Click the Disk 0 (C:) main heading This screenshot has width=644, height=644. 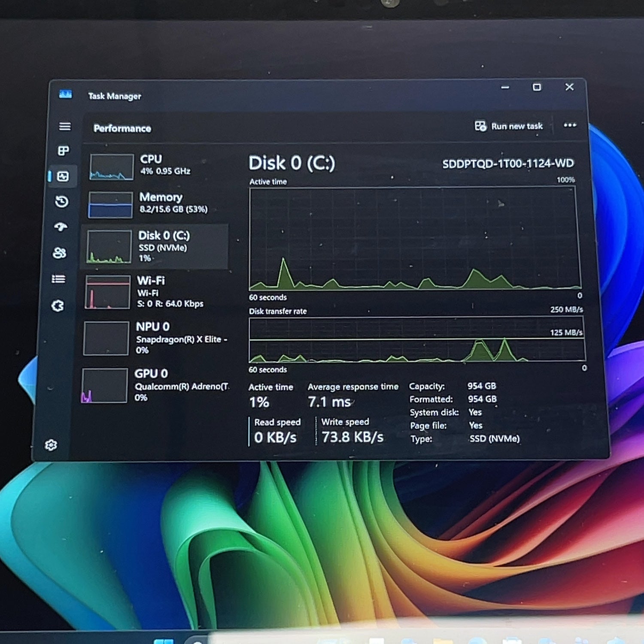pyautogui.click(x=292, y=163)
